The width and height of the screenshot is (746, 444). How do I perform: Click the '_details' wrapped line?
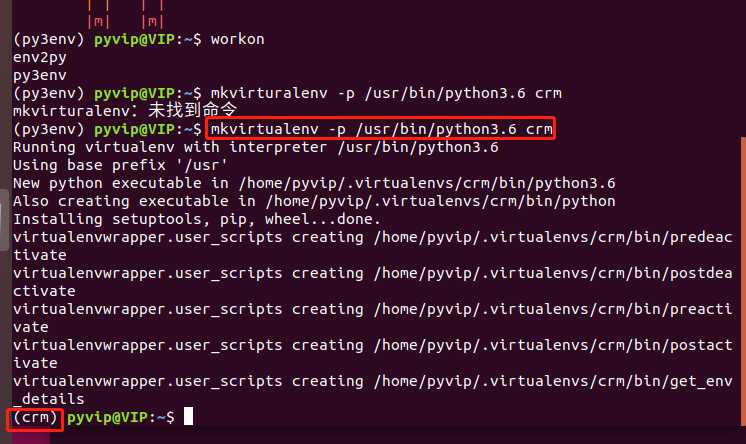49,399
